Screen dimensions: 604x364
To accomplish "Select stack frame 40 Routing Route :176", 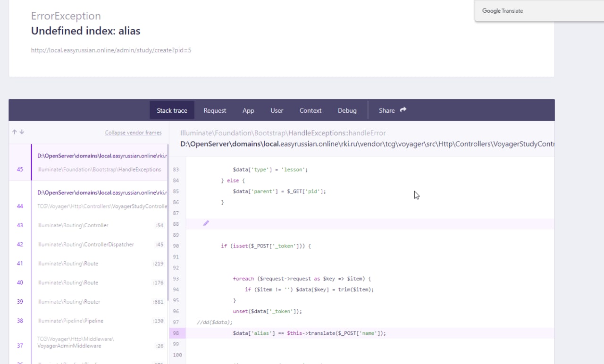I will pyautogui.click(x=88, y=282).
